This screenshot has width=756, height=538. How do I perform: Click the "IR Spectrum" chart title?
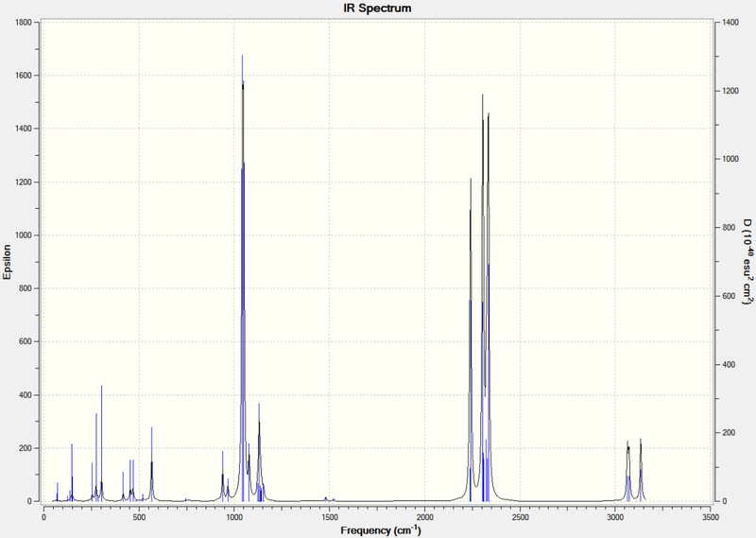click(x=377, y=9)
